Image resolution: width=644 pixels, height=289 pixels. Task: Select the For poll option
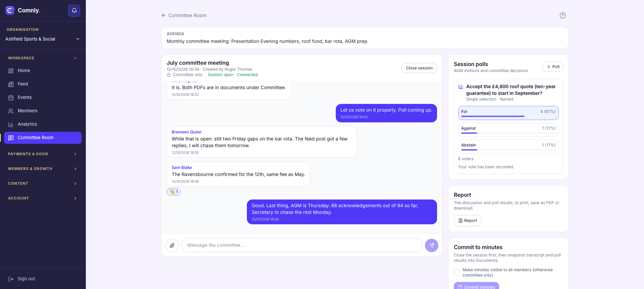tap(508, 113)
